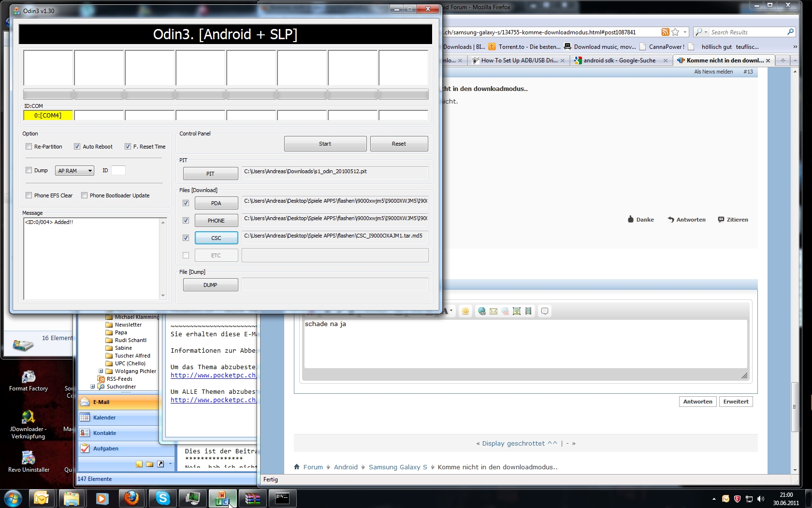Switch to android sdk Google-Suche tab
The image size is (812, 508).
[x=621, y=60]
